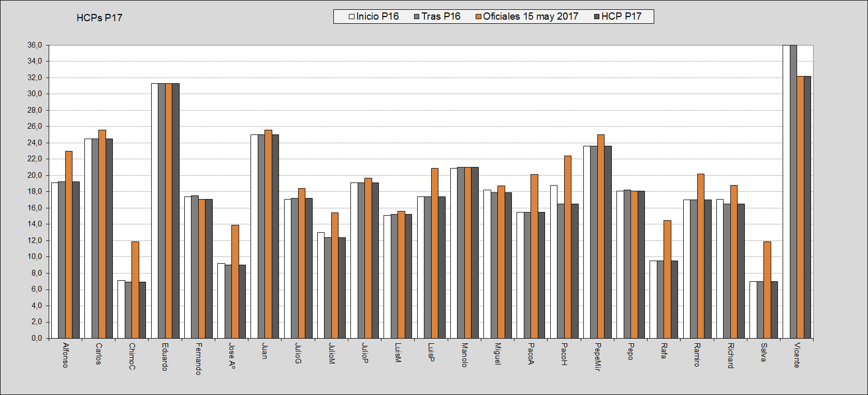
Task: Select Rafa's orange bar
Action: tap(667, 279)
